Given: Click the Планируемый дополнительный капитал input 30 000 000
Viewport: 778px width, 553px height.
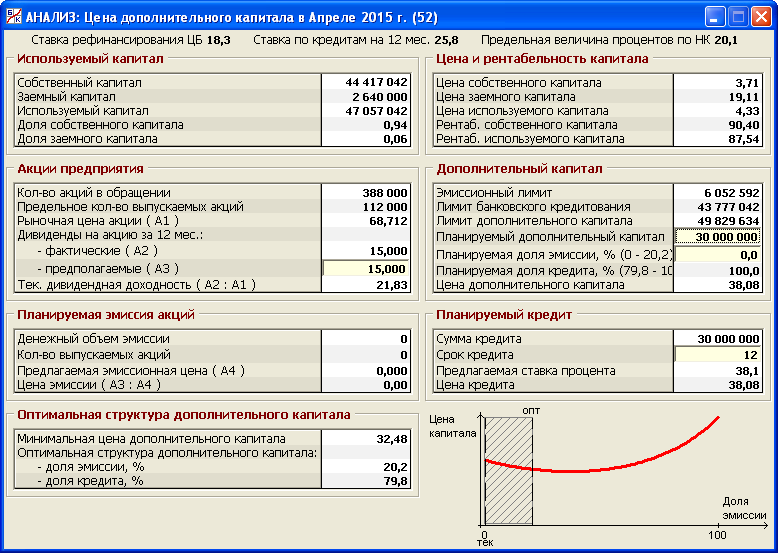Looking at the screenshot, I should click(717, 237).
